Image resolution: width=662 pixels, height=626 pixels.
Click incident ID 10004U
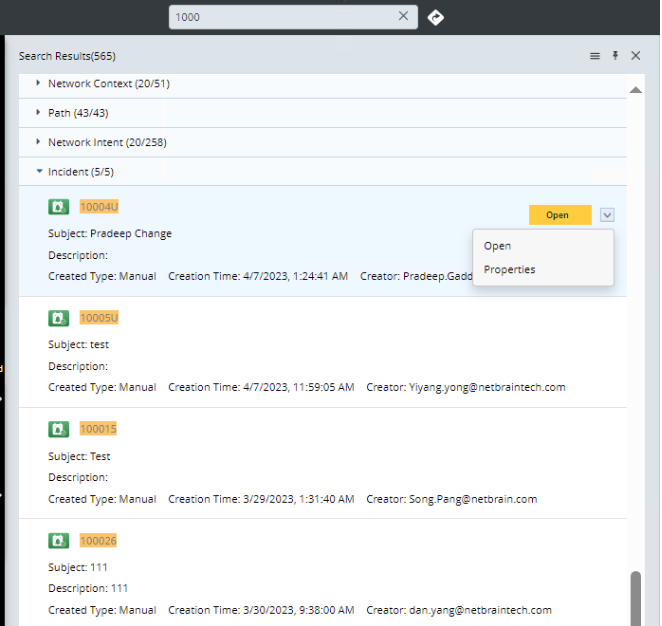coord(99,207)
